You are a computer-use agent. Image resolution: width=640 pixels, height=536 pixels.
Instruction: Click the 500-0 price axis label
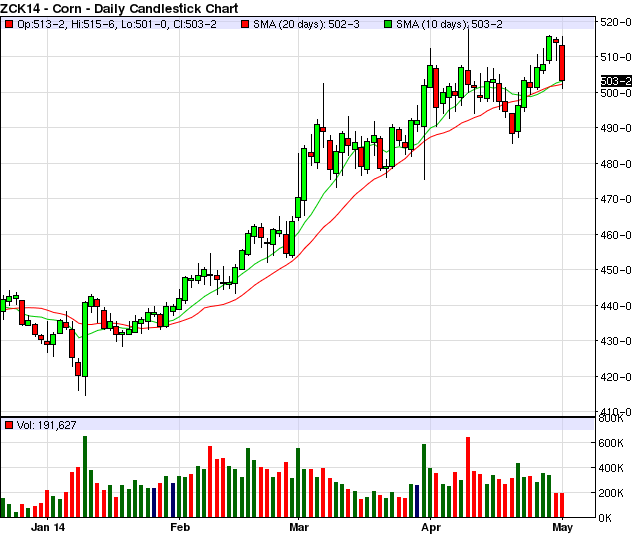(616, 93)
